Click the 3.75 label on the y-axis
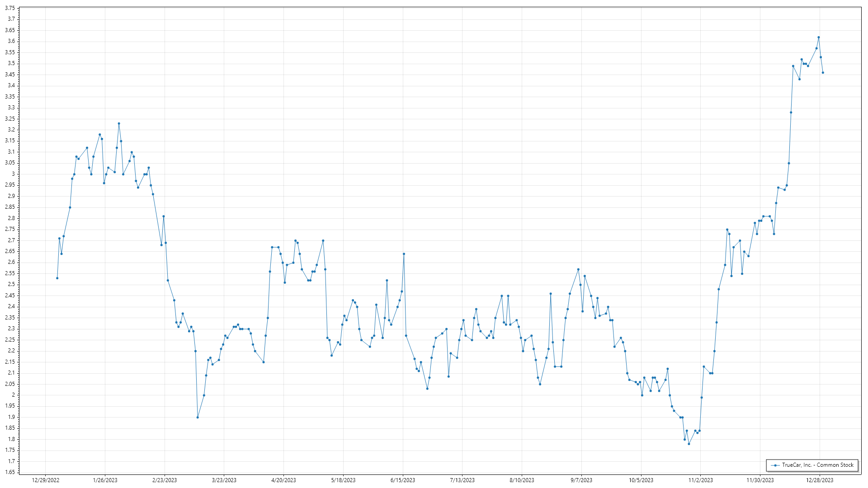This screenshot has height=488, width=868. (x=10, y=8)
